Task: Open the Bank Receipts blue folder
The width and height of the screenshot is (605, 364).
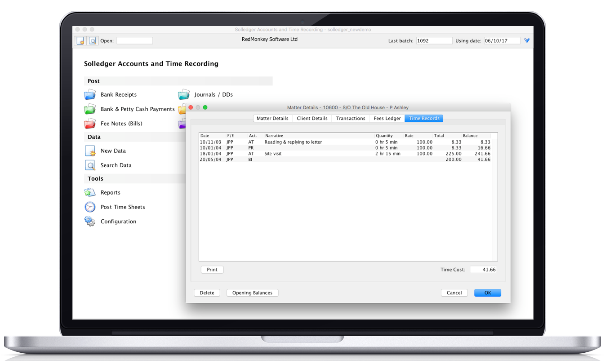Action: (90, 95)
